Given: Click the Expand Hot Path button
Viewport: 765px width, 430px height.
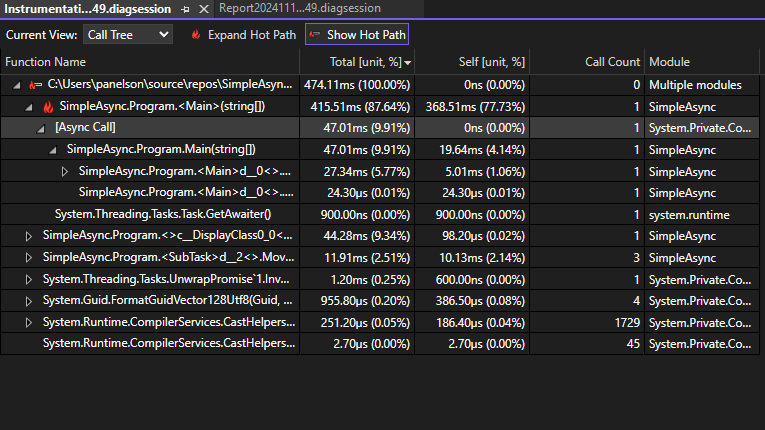Looking at the screenshot, I should [x=243, y=35].
